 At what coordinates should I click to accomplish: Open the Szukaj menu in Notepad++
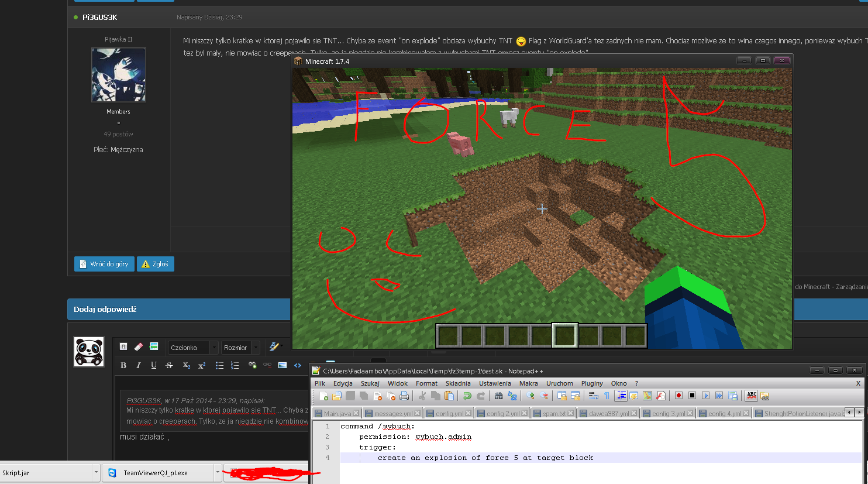(x=370, y=383)
